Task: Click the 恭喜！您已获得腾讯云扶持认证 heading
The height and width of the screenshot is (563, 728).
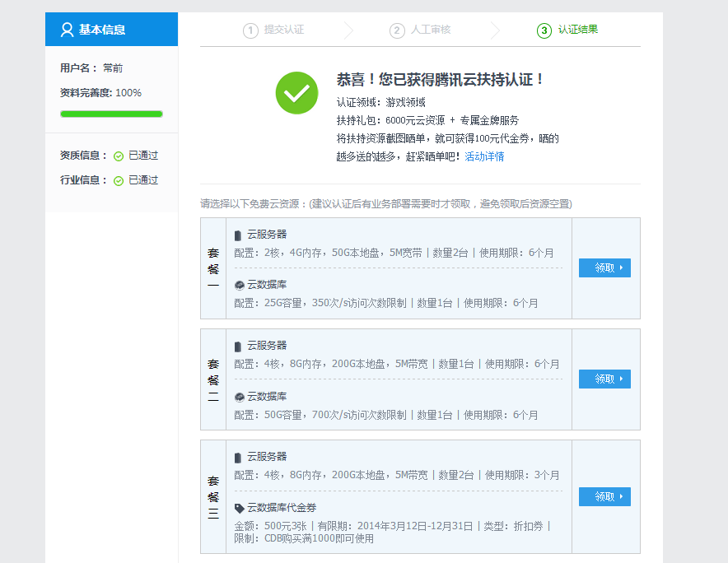Action: click(x=440, y=79)
